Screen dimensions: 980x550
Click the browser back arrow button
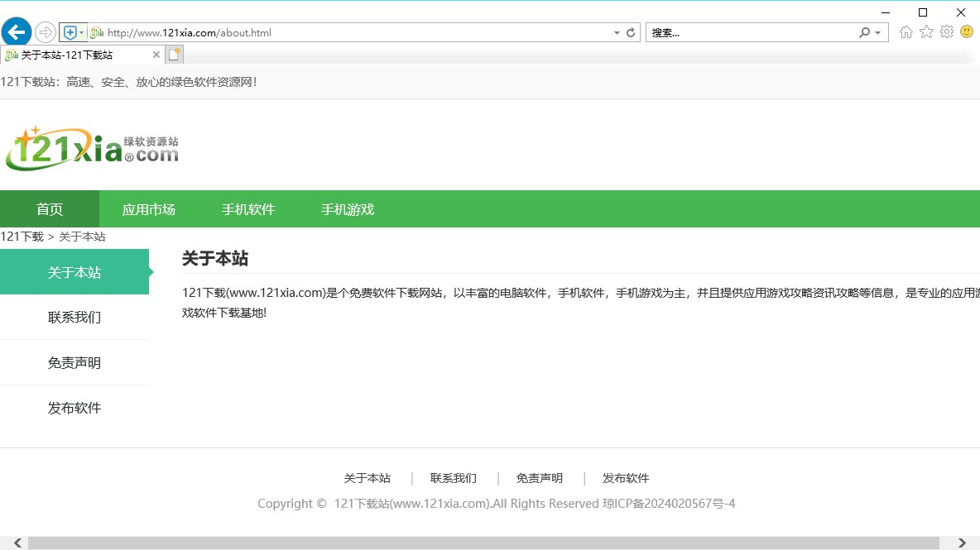click(x=17, y=32)
